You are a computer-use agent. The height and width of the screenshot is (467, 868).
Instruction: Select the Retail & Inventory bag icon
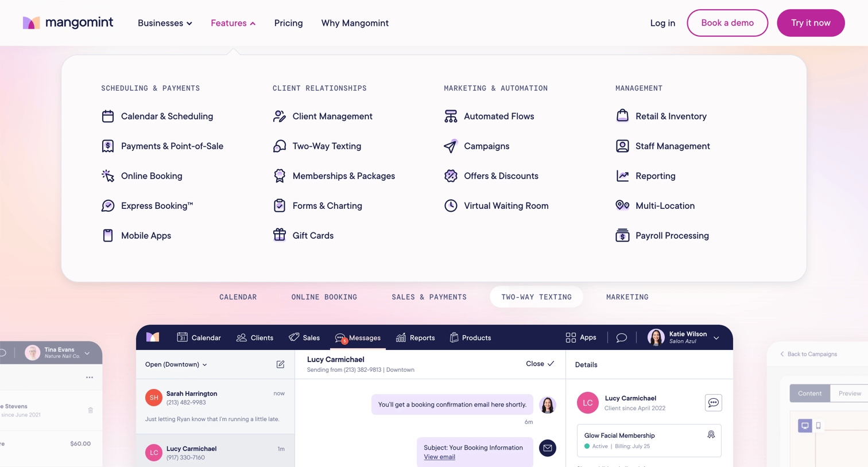622,116
